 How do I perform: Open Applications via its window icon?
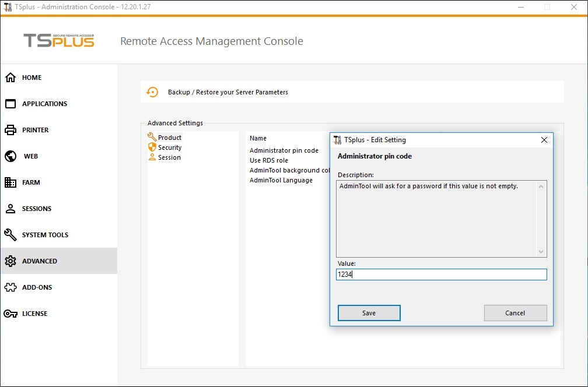coord(10,104)
